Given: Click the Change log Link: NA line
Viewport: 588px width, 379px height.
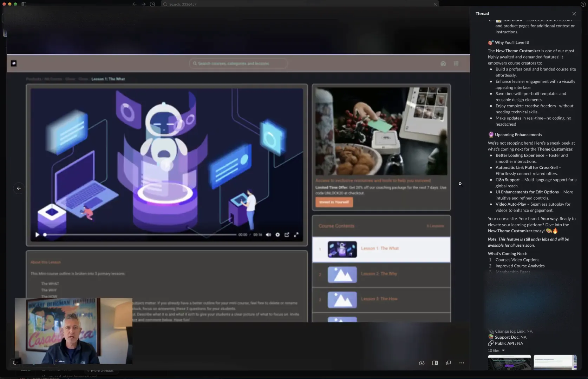Looking at the screenshot, I should [x=514, y=331].
